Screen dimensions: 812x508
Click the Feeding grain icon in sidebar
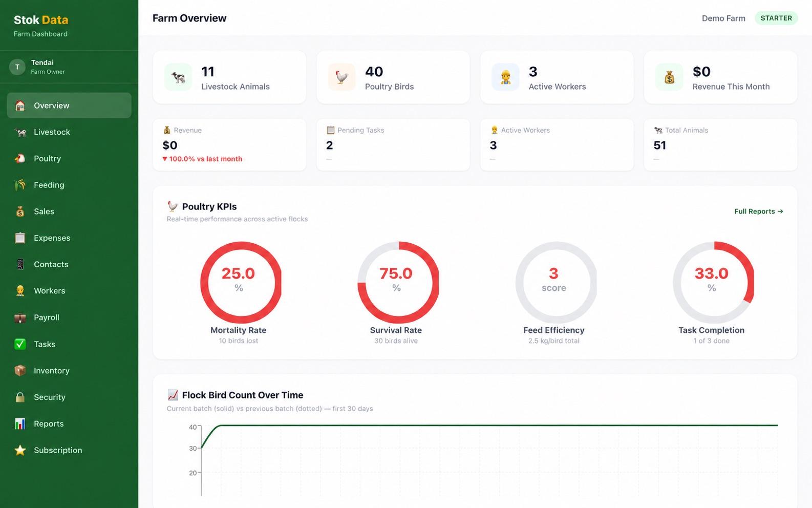coord(20,185)
